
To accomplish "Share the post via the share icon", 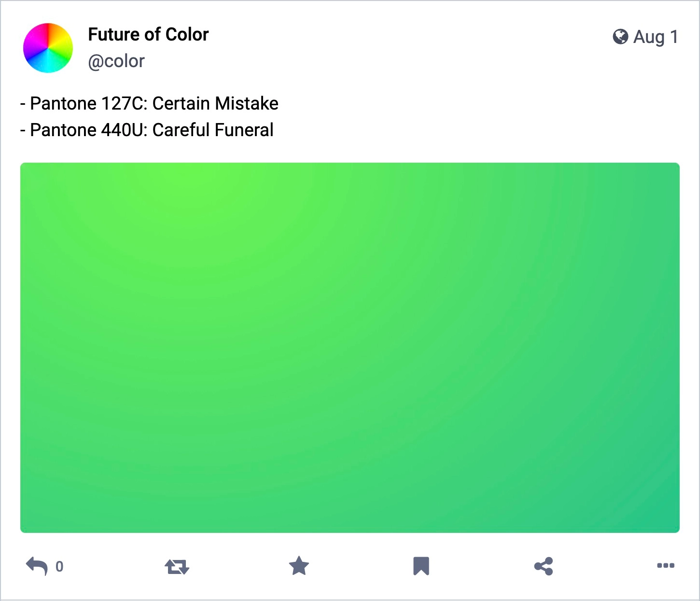I will 544,566.
